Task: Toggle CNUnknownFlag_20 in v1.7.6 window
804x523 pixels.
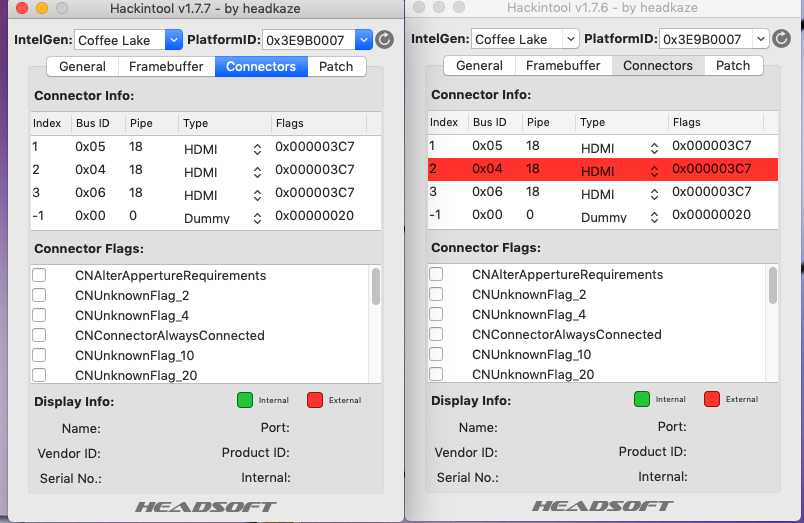Action: coord(436,374)
